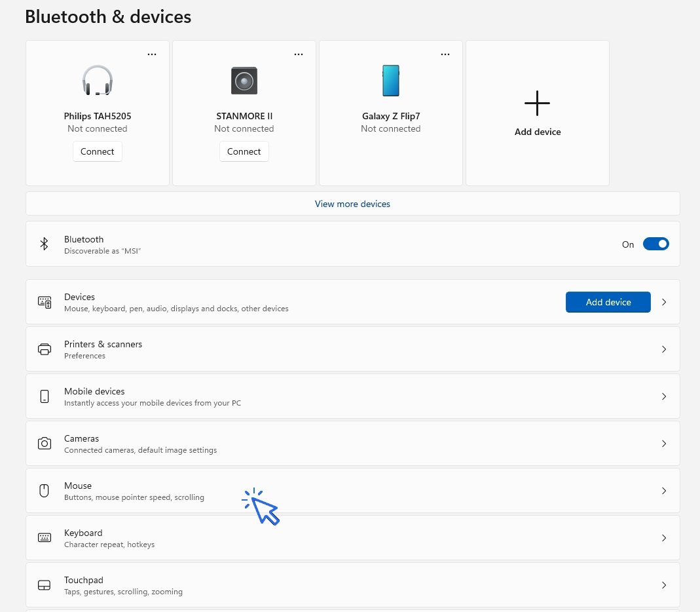
Task: Click the Touchpad row icon
Action: tap(44, 585)
